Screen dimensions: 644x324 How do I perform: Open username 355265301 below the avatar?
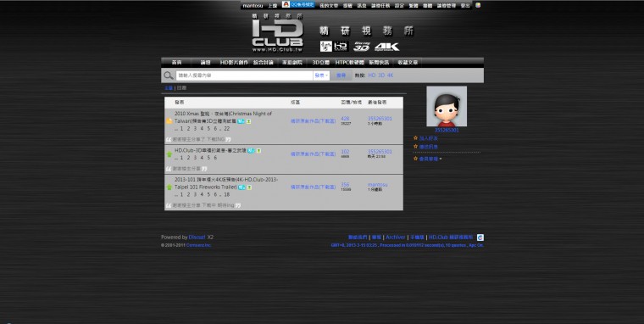tap(447, 130)
